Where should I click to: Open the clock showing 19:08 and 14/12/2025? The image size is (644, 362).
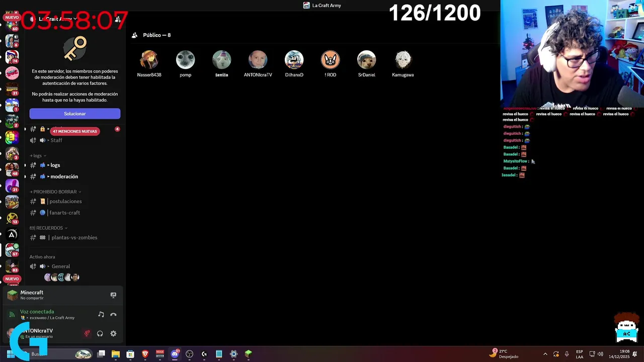(x=619, y=354)
